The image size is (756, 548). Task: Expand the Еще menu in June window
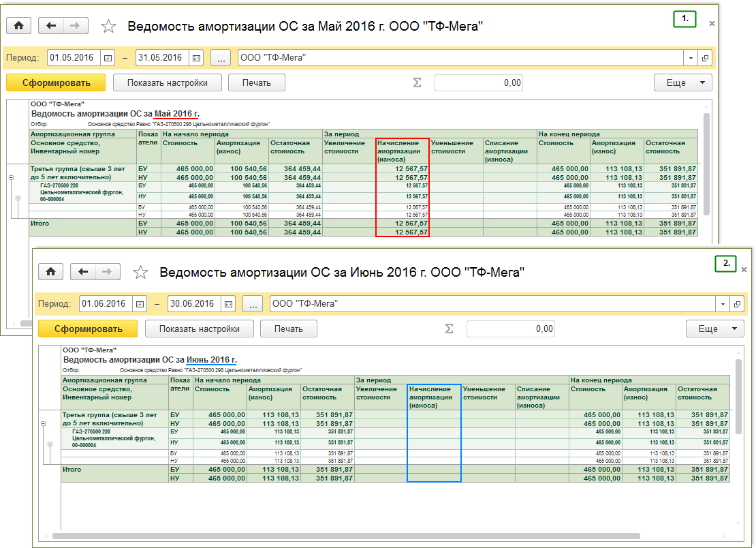[x=714, y=329]
